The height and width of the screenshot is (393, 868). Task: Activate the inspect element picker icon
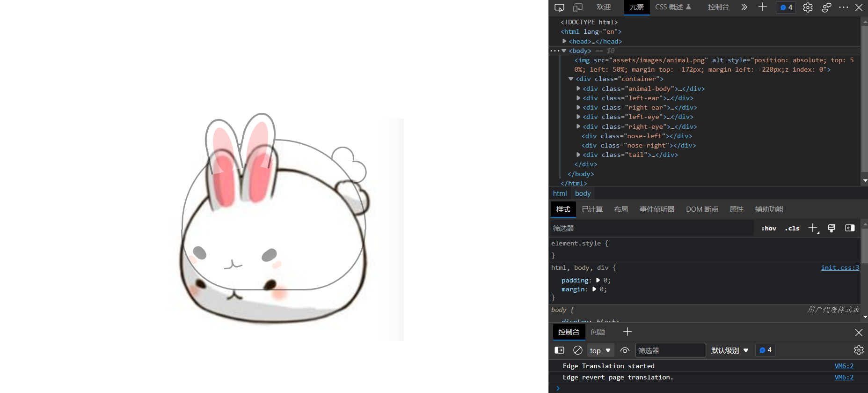559,7
